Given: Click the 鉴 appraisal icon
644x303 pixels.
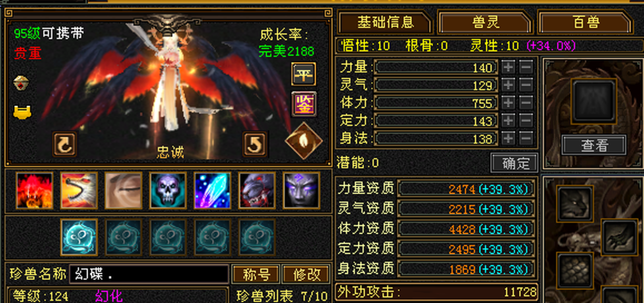Looking at the screenshot, I should tap(304, 104).
